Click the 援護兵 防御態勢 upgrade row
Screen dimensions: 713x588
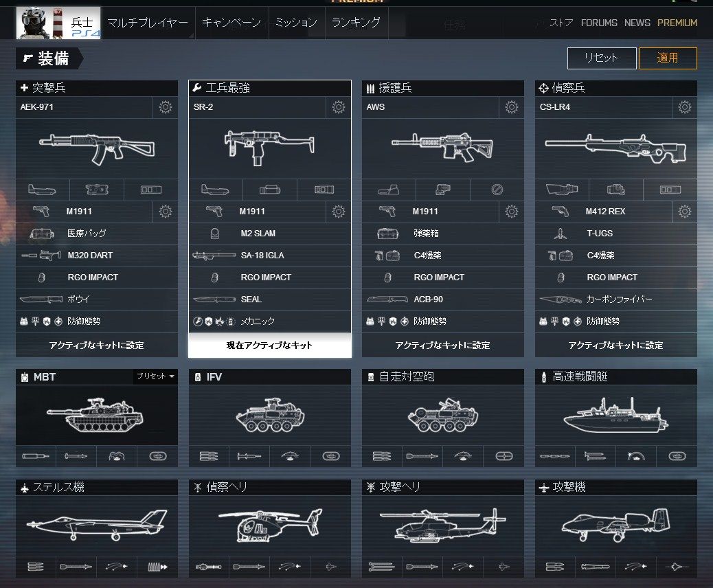(443, 321)
